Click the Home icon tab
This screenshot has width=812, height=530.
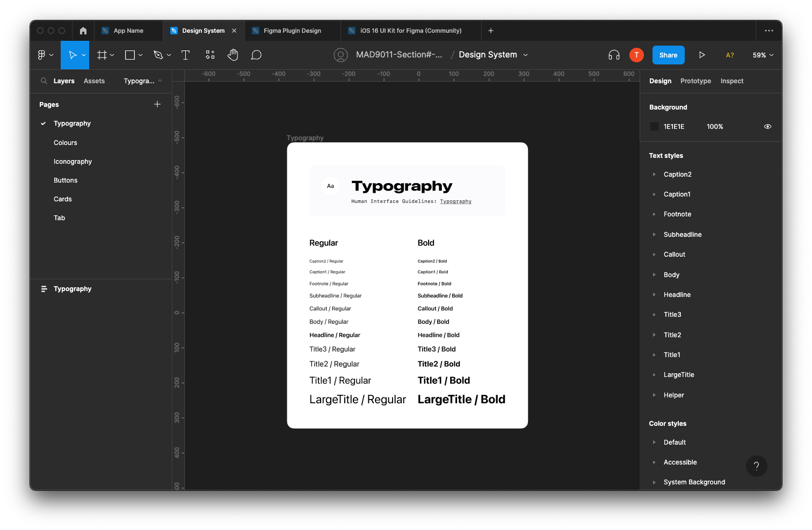83,31
